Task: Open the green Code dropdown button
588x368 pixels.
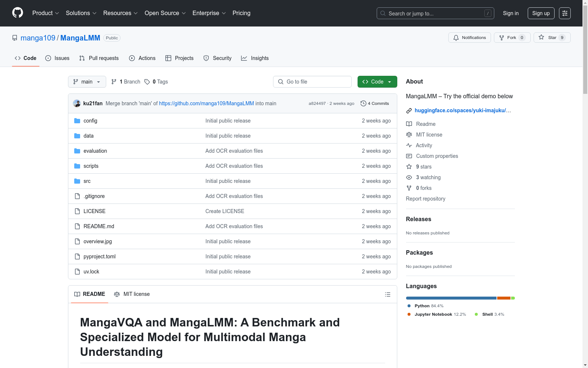Action: click(377, 82)
